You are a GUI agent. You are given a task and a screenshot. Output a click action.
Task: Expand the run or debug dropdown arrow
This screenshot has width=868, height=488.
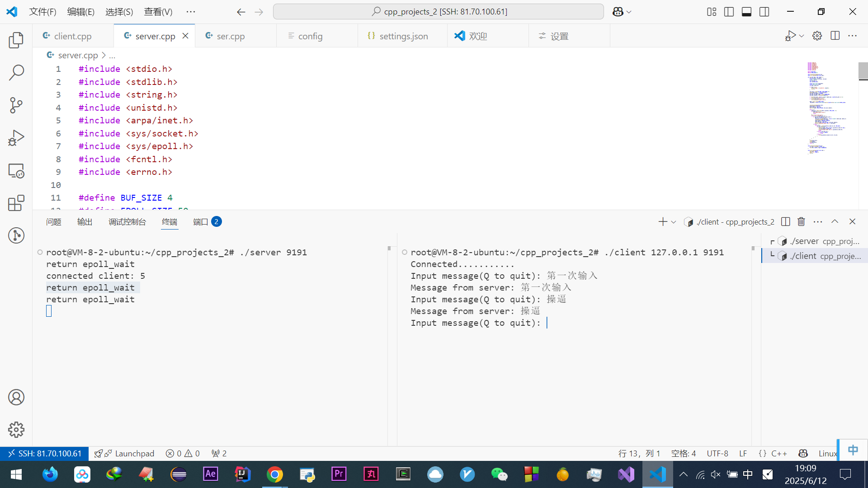pyautogui.click(x=802, y=36)
